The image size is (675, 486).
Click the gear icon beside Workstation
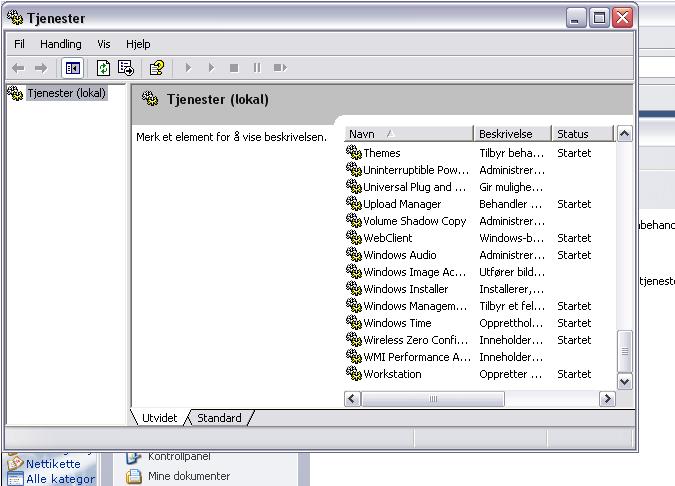pyautogui.click(x=353, y=373)
